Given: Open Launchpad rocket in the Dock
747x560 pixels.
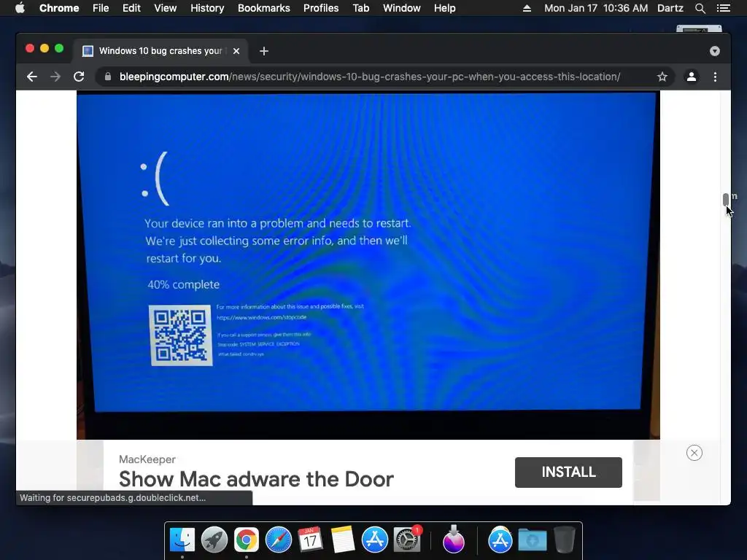Looking at the screenshot, I should click(214, 540).
